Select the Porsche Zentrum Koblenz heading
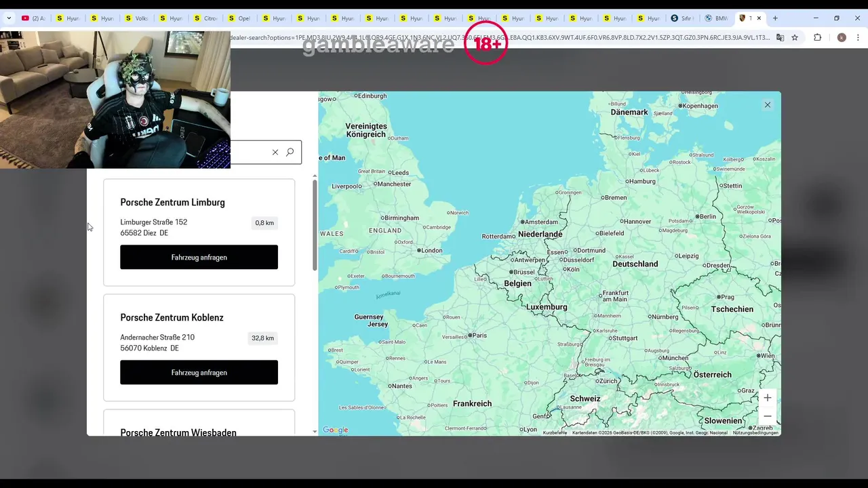 [x=172, y=317]
